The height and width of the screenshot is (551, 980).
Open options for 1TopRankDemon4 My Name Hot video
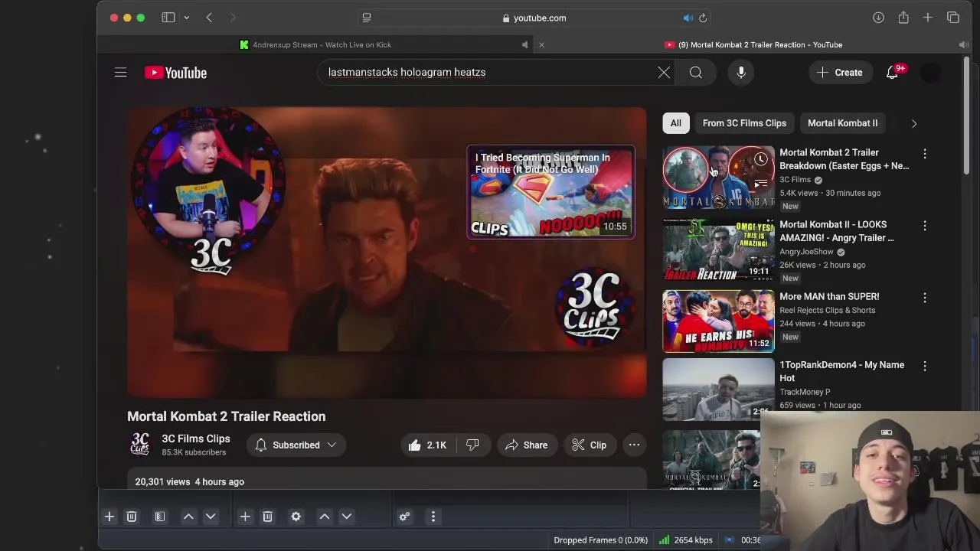925,367
